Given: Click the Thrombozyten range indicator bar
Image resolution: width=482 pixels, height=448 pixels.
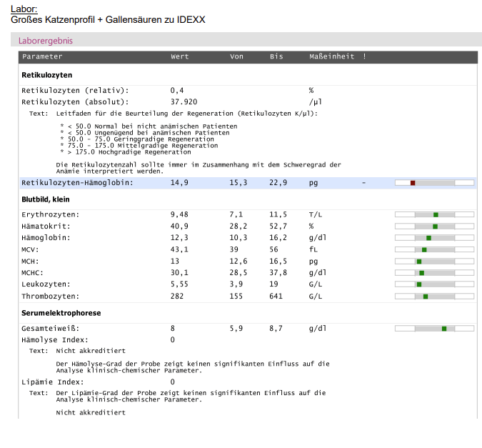Looking at the screenshot, I should click(x=434, y=297).
